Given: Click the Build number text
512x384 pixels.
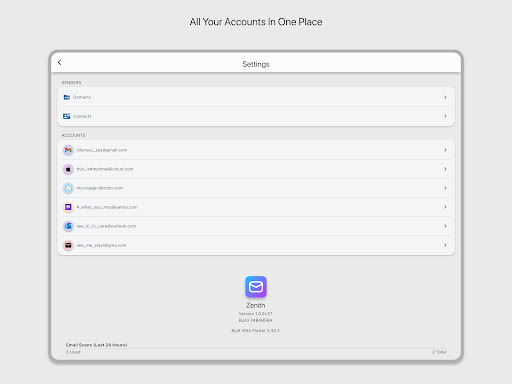Looking at the screenshot, I should (256, 320).
